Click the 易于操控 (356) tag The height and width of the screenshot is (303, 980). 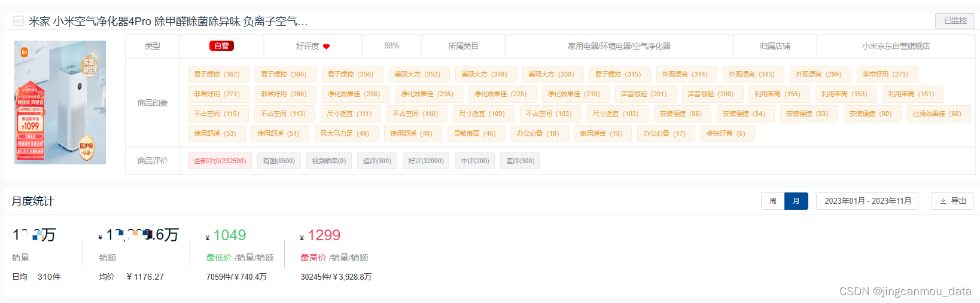tap(352, 74)
